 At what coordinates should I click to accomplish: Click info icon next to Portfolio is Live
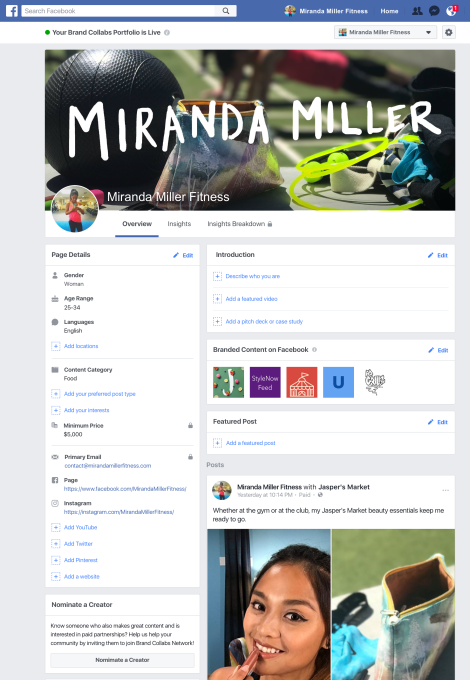coord(166,33)
